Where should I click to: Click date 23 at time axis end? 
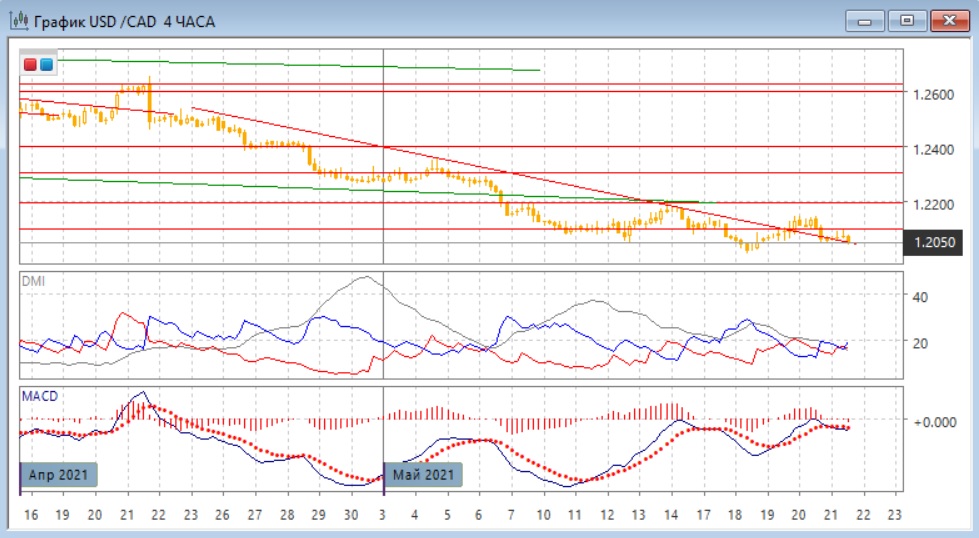click(x=895, y=514)
